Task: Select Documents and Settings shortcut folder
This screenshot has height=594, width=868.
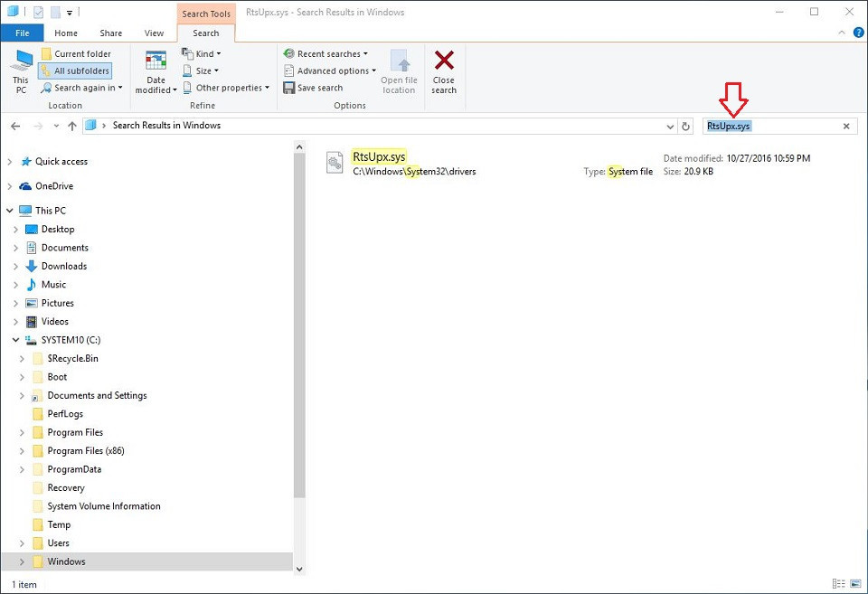Action: [97, 395]
